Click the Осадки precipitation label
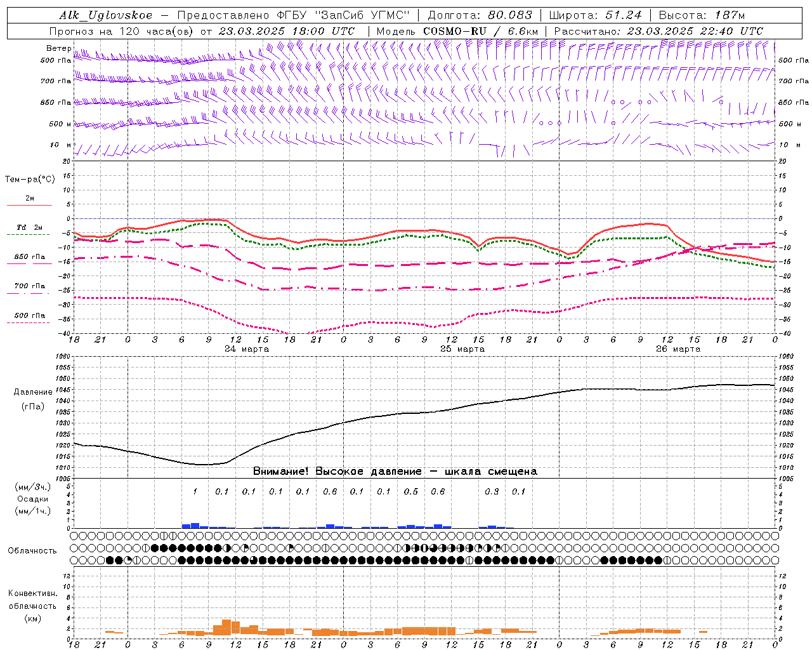Viewport: 812px width, 650px height. point(33,499)
